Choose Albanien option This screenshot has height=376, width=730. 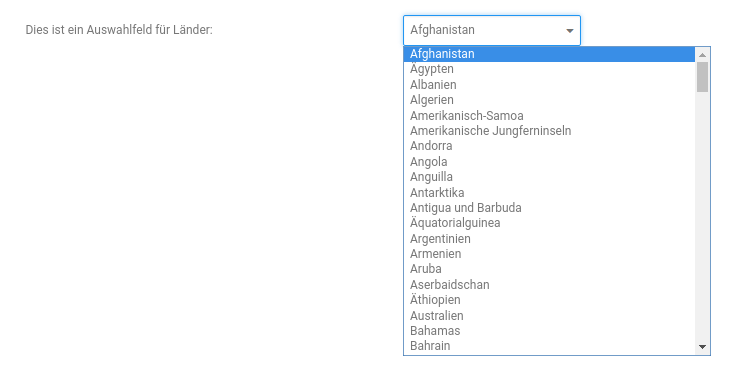click(549, 85)
